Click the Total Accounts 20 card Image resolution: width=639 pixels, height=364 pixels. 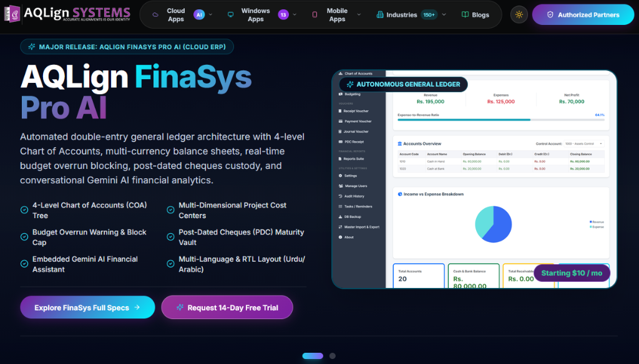(x=419, y=276)
